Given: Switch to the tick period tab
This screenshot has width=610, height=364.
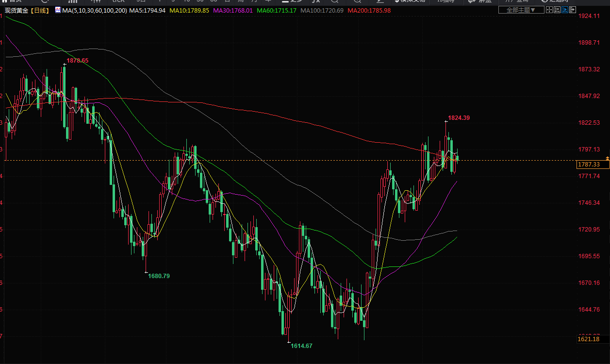Looking at the screenshot, I should coord(118,1).
